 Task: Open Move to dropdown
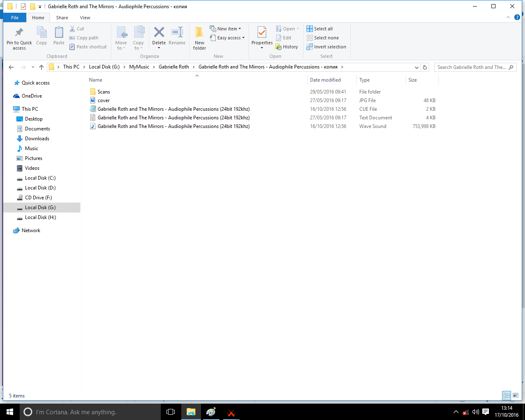(x=121, y=38)
